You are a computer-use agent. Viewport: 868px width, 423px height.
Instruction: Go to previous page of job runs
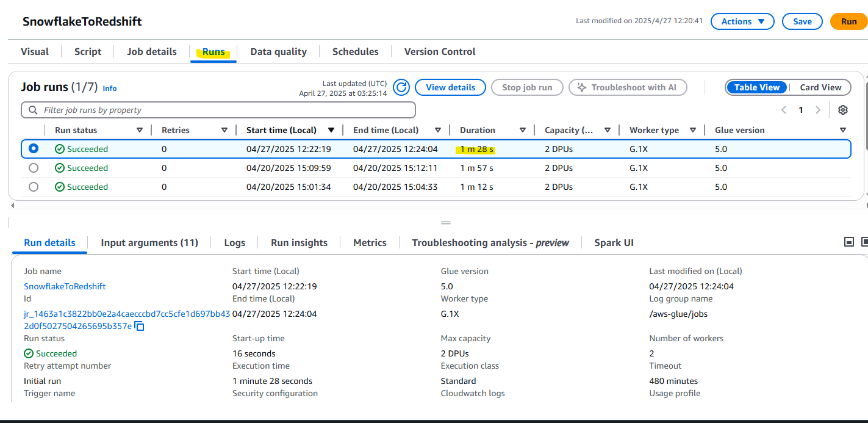[784, 110]
